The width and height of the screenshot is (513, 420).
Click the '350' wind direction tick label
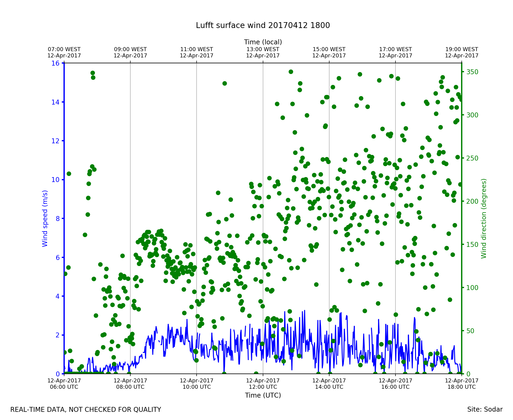pyautogui.click(x=472, y=72)
